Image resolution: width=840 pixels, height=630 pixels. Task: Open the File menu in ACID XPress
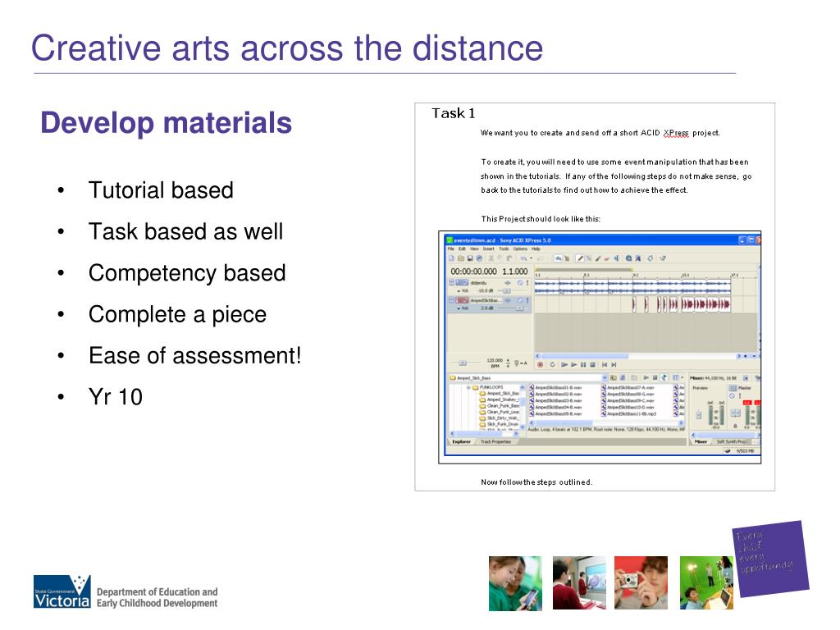[x=450, y=249]
